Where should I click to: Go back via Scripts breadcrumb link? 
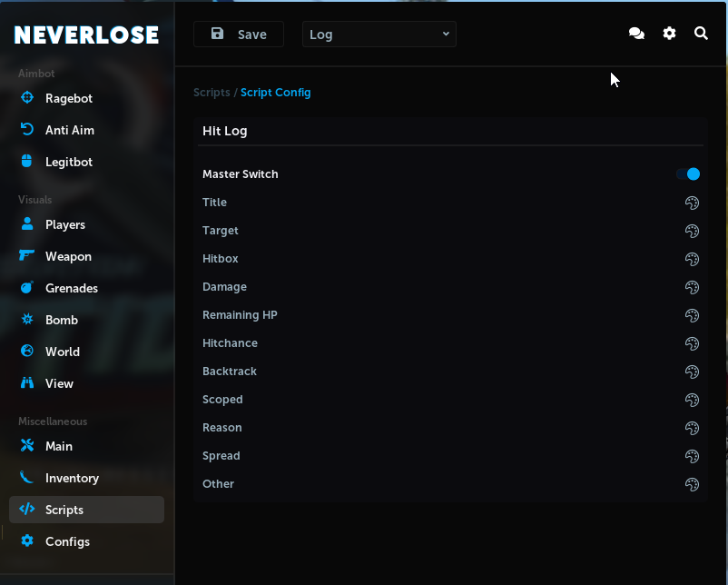click(x=212, y=93)
